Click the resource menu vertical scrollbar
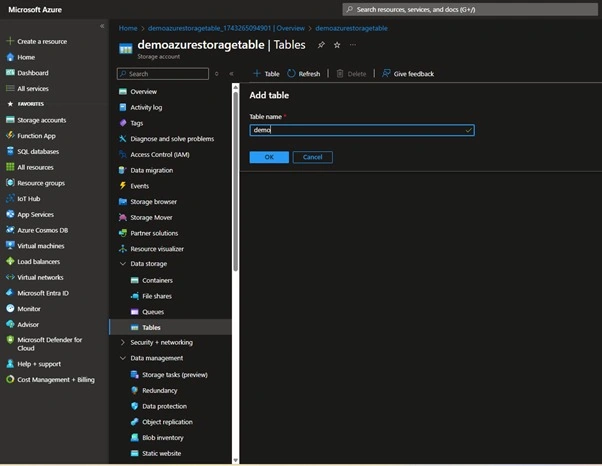This screenshot has height=466, width=602. click(235, 180)
